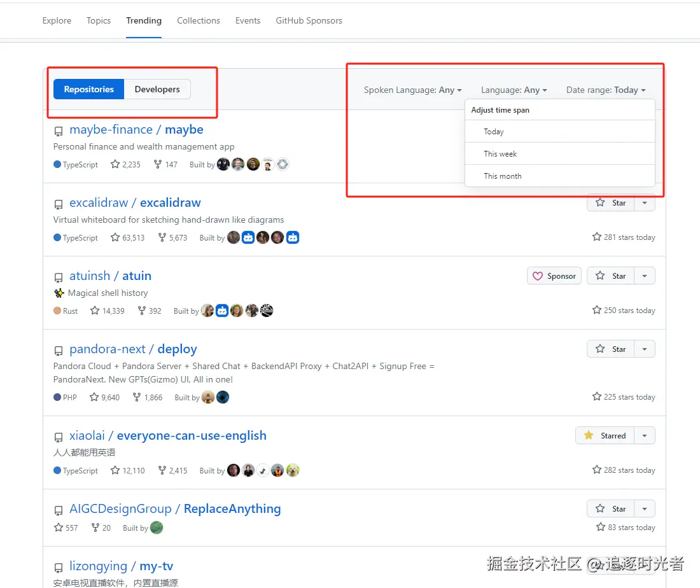This screenshot has width=700, height=588.
Task: Expand star list dropdown for pandora-next deploy
Action: pyautogui.click(x=645, y=349)
